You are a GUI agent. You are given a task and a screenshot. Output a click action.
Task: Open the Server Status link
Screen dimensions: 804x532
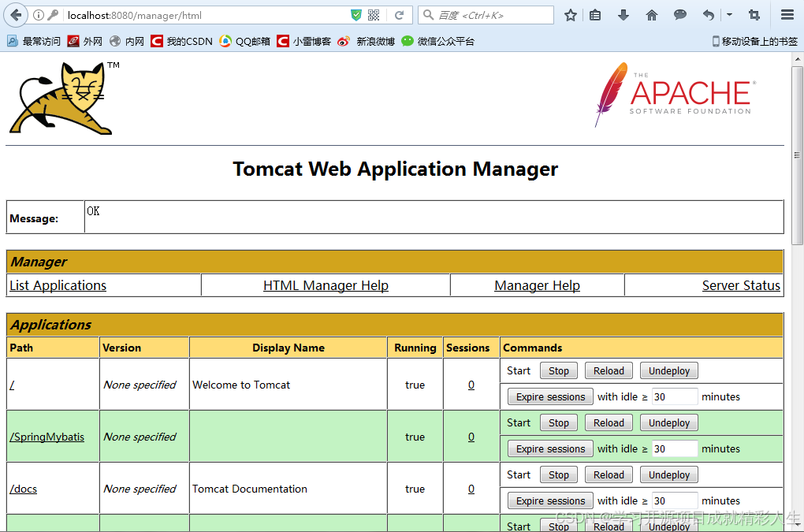click(x=741, y=285)
